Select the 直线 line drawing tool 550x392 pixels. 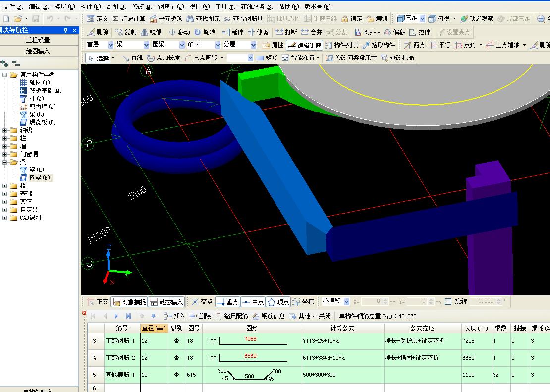tap(133, 58)
